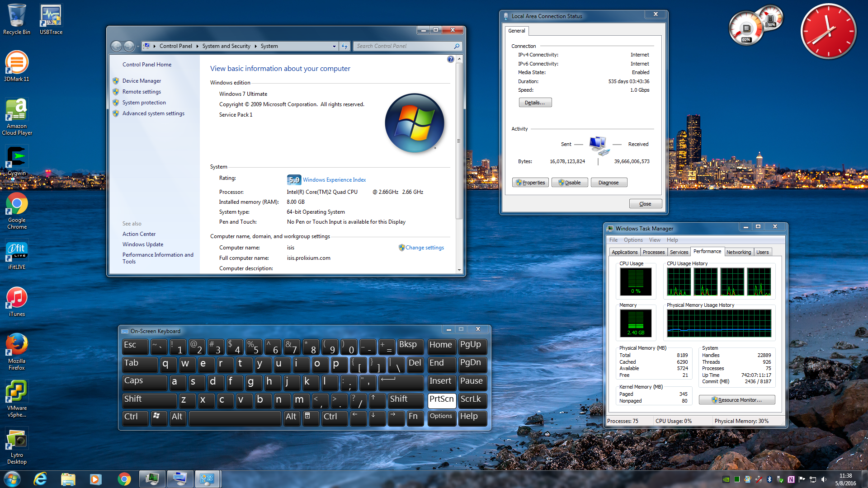Click the Properties button in Connection Status
Image resolution: width=868 pixels, height=488 pixels.
pos(530,183)
